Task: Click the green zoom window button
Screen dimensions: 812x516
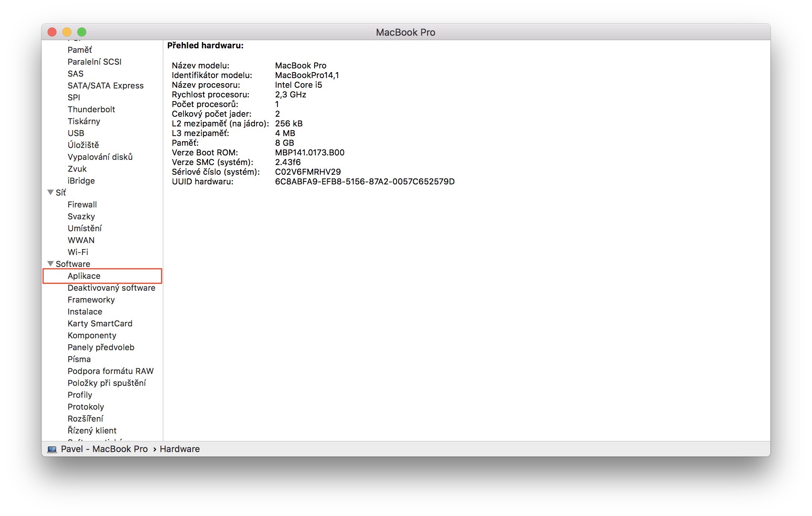Action: pos(82,32)
